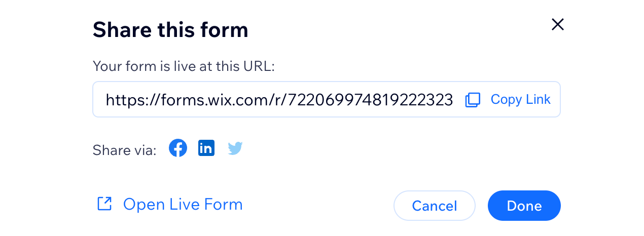
Task: Close the Share this form dialog
Action: pyautogui.click(x=557, y=24)
